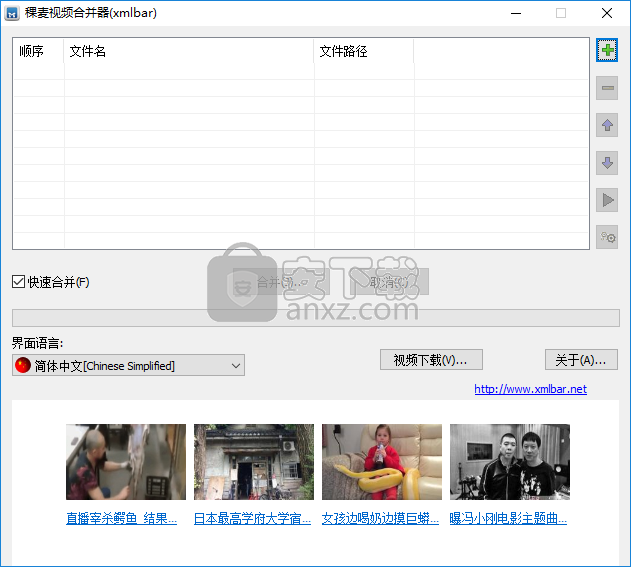Click the Chinese flag icon in language box

click(x=23, y=366)
